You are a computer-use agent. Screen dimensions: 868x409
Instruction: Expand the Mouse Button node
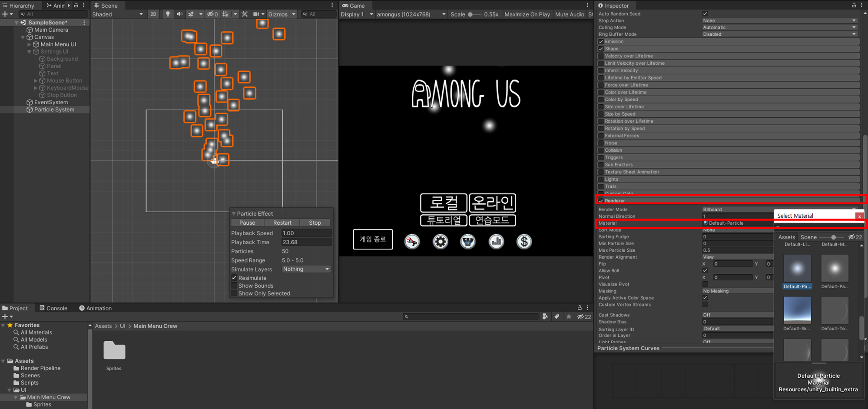coord(36,80)
